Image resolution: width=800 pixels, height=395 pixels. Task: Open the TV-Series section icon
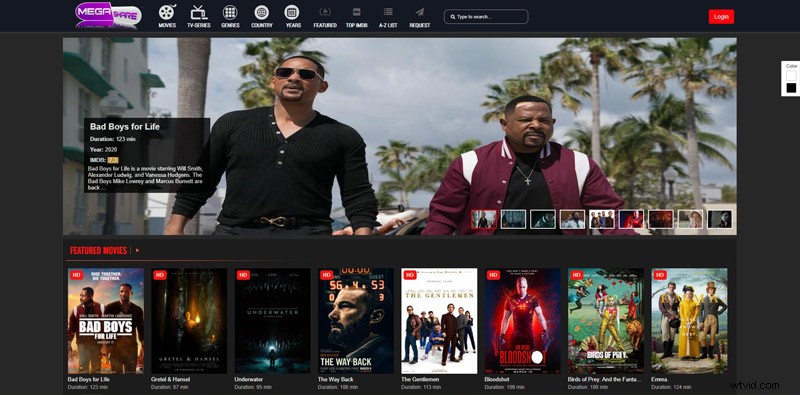[x=198, y=12]
